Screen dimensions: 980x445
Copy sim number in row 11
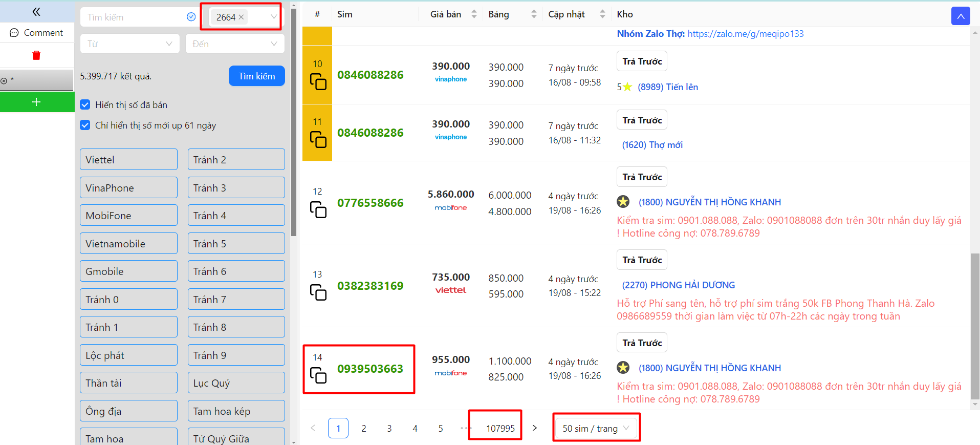click(x=318, y=139)
